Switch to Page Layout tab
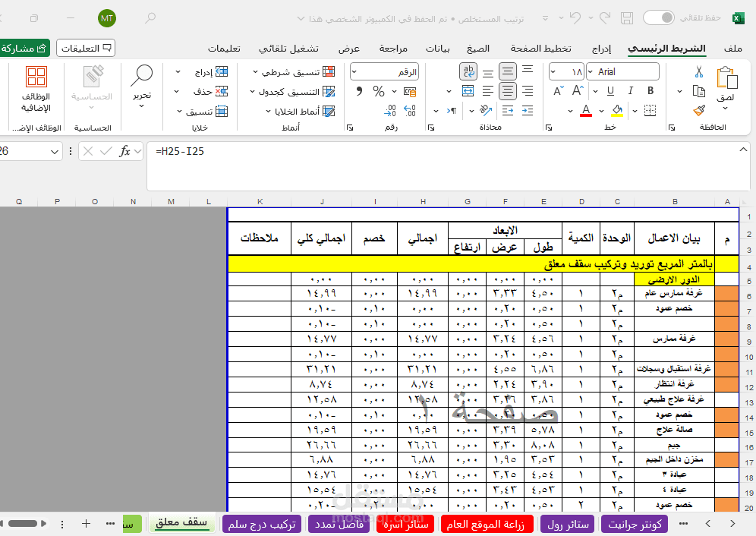The image size is (756, 536). click(x=541, y=49)
